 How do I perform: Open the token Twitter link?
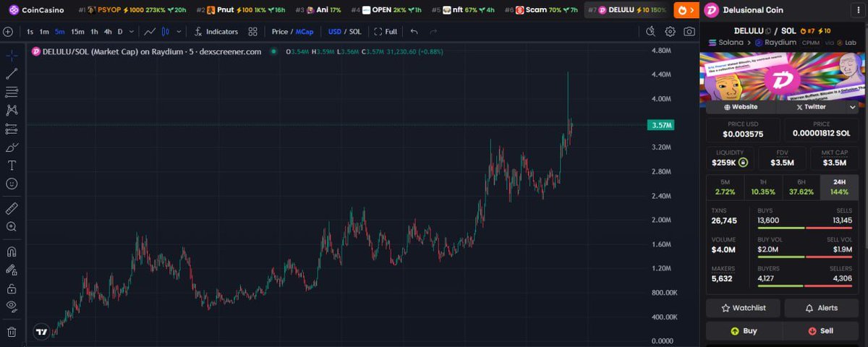tap(811, 106)
